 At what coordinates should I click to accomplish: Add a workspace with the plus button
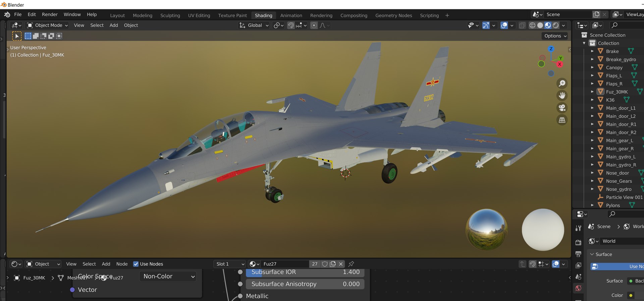click(447, 15)
